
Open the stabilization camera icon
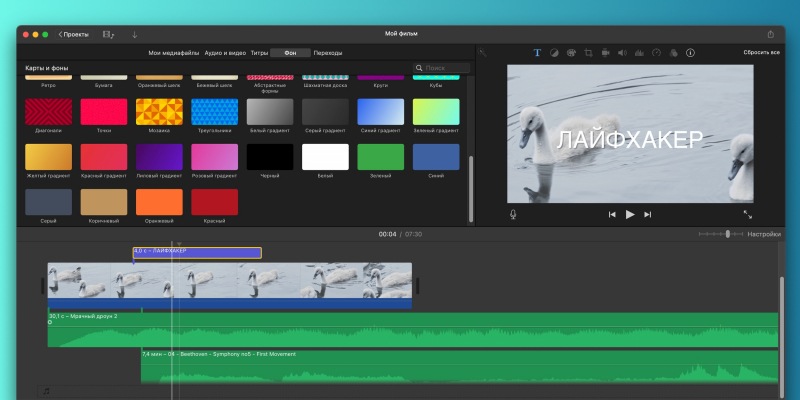(606, 53)
